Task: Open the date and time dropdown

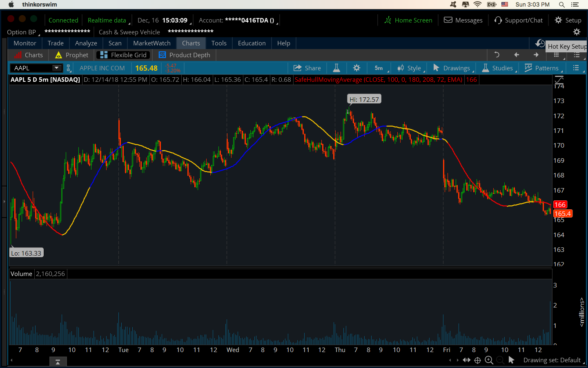Action: [164, 20]
